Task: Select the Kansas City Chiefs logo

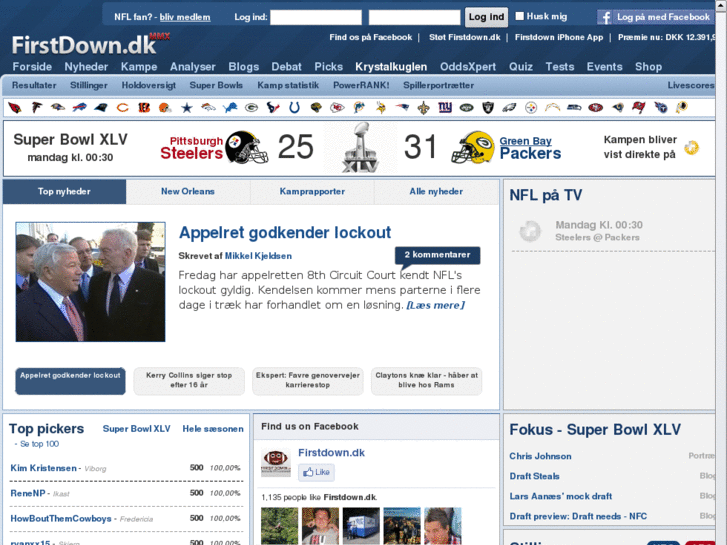Action: coord(337,108)
